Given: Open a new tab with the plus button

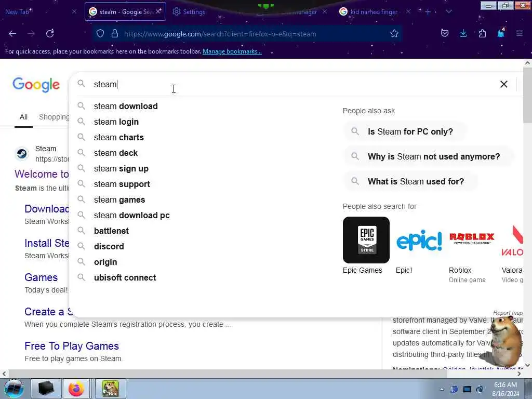Looking at the screenshot, I should pyautogui.click(x=428, y=12).
